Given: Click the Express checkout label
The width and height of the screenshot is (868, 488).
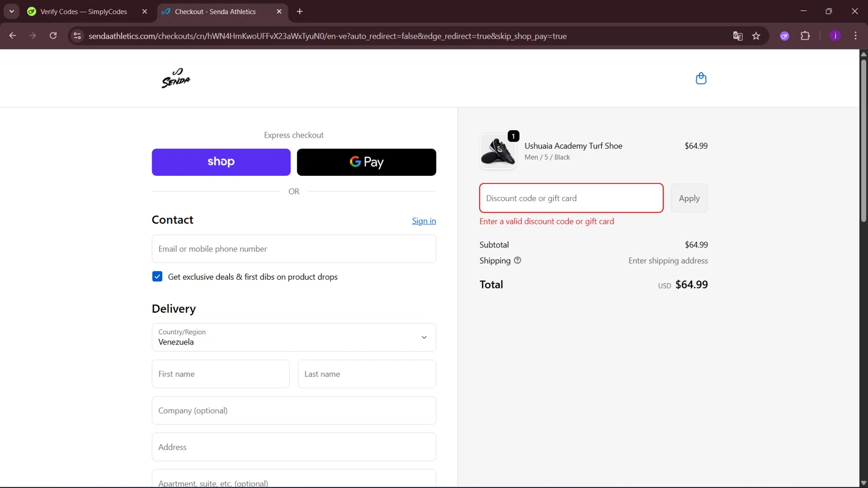Looking at the screenshot, I should click(x=294, y=135).
